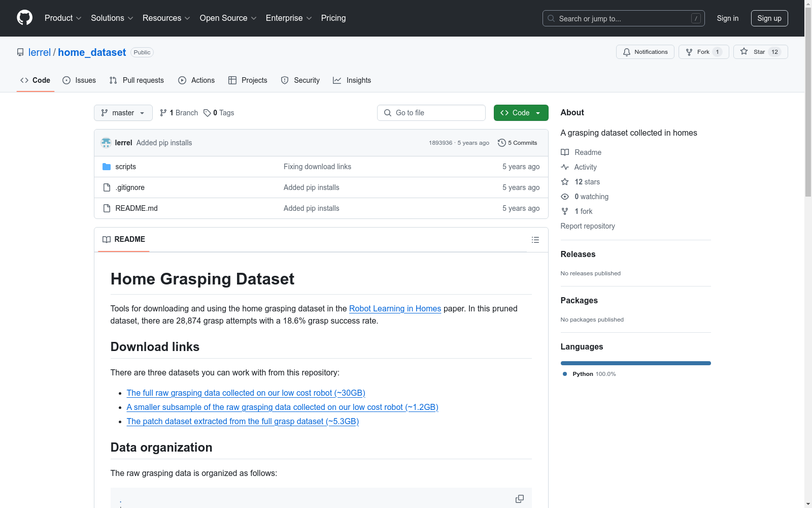
Task: Go to the Security tab
Action: click(x=300, y=80)
